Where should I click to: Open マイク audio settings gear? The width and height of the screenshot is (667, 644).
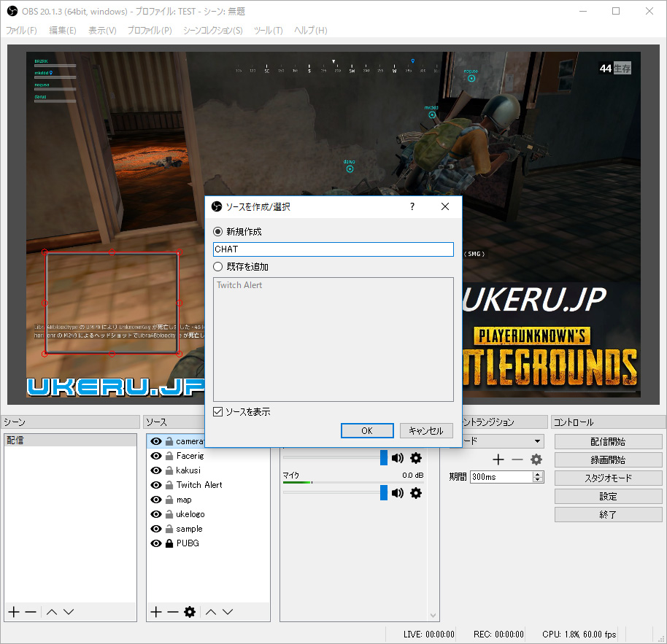[x=416, y=493]
